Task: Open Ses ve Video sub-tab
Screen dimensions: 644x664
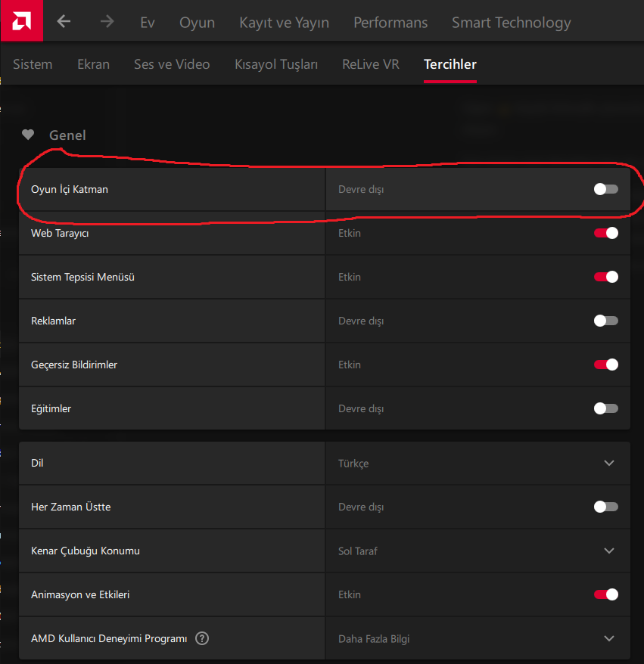Action: (x=172, y=64)
